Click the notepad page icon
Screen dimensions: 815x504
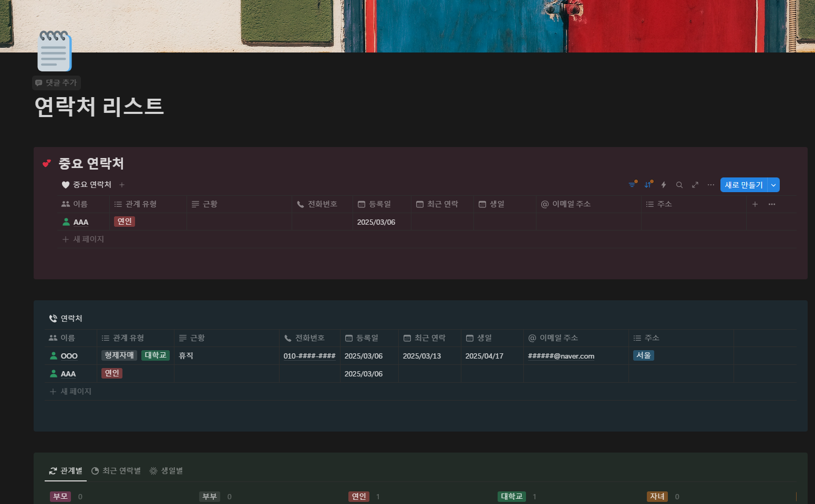(x=54, y=51)
